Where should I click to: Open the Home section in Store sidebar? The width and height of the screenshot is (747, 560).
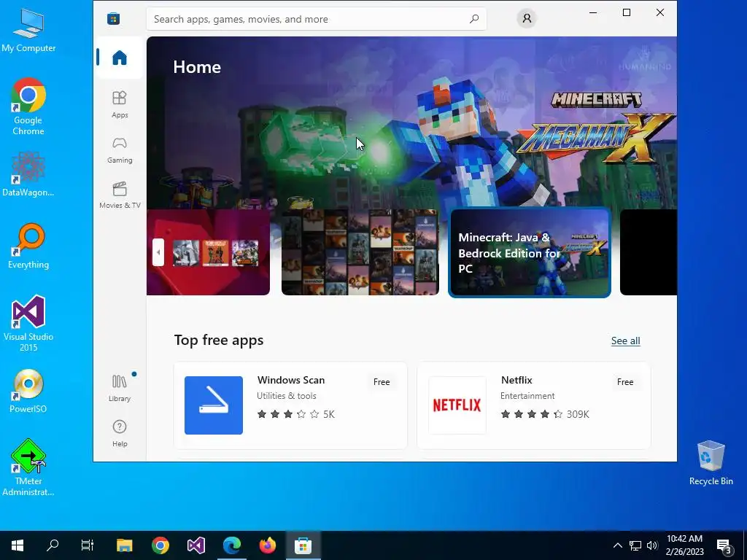(x=120, y=58)
